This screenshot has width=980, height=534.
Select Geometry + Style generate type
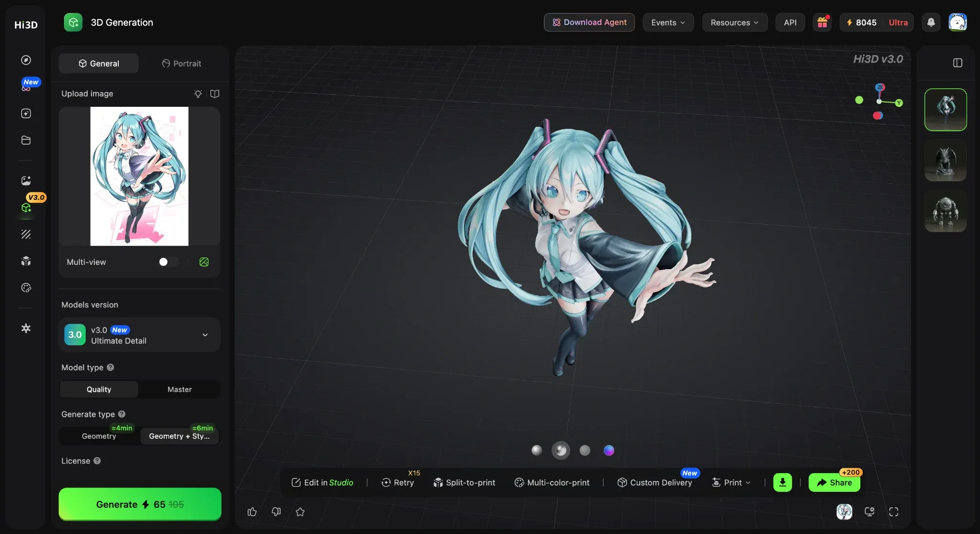tap(180, 436)
